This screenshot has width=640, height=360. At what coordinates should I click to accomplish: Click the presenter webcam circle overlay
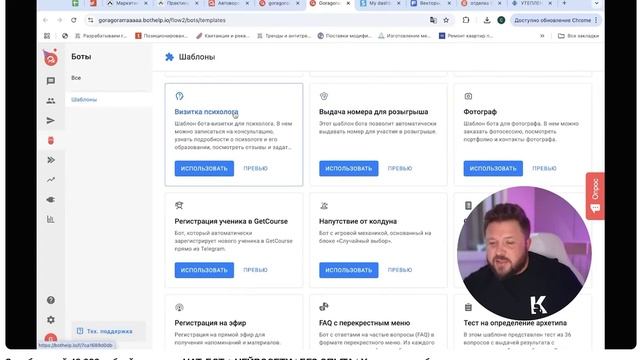524,253
